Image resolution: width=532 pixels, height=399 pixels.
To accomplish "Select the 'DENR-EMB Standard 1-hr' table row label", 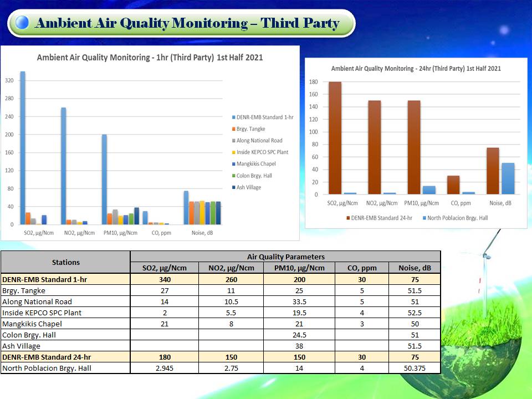I will click(44, 279).
